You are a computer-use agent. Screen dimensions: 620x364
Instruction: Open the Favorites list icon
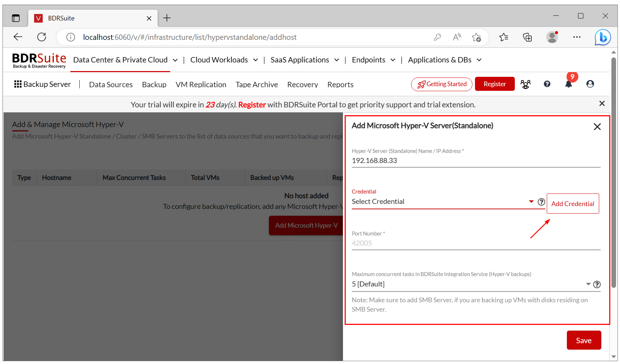504,37
